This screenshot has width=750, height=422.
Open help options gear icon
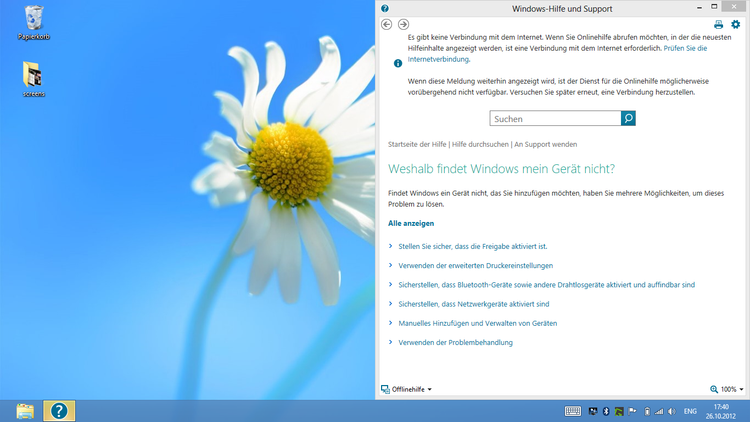pyautogui.click(x=735, y=25)
